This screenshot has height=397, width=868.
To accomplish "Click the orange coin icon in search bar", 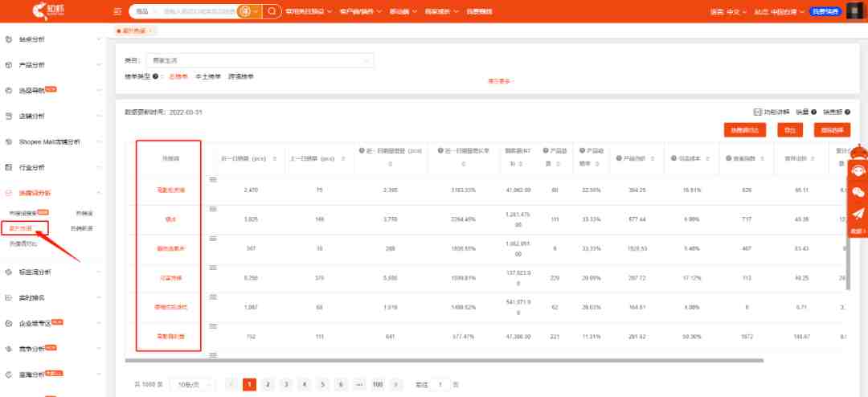I will [x=244, y=11].
